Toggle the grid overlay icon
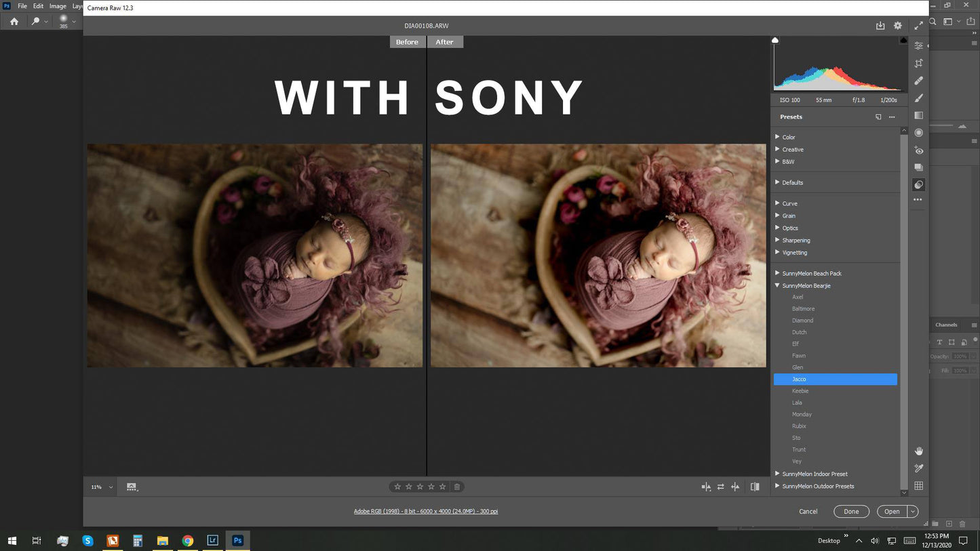 point(918,485)
